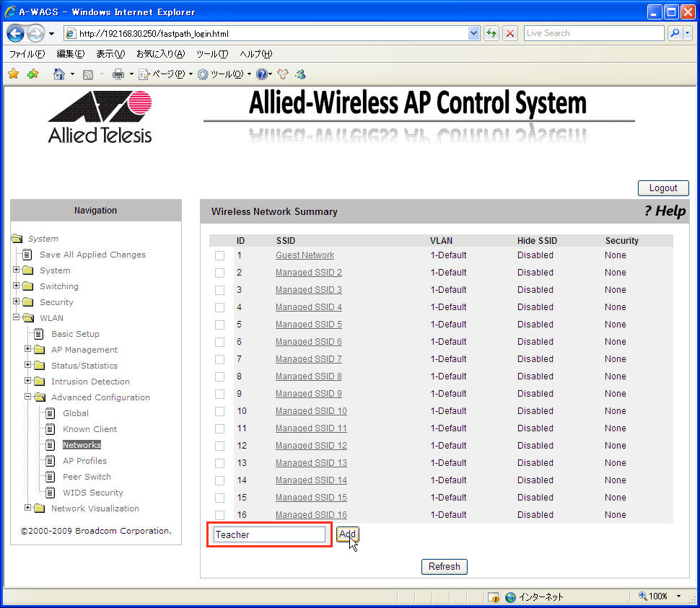Image resolution: width=700 pixels, height=608 pixels.
Task: Click the Allied Telesis logo
Action: (100, 117)
